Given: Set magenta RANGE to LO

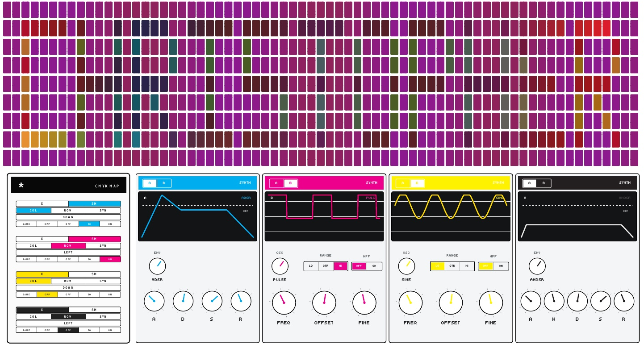Looking at the screenshot, I should pos(311,266).
